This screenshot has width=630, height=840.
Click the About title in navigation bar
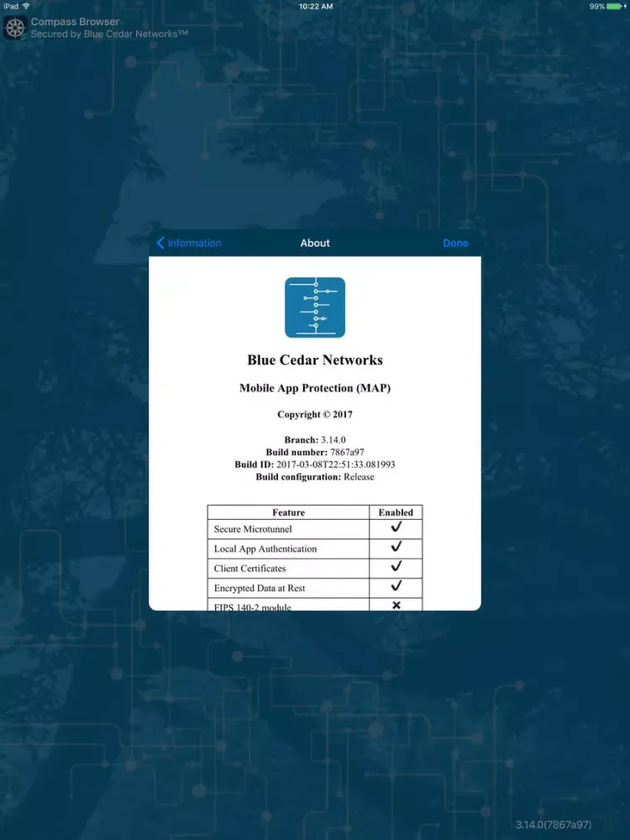tap(315, 244)
